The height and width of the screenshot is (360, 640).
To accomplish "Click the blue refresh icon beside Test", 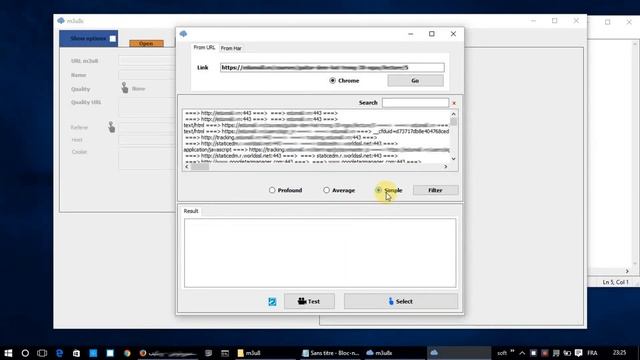I will (272, 302).
